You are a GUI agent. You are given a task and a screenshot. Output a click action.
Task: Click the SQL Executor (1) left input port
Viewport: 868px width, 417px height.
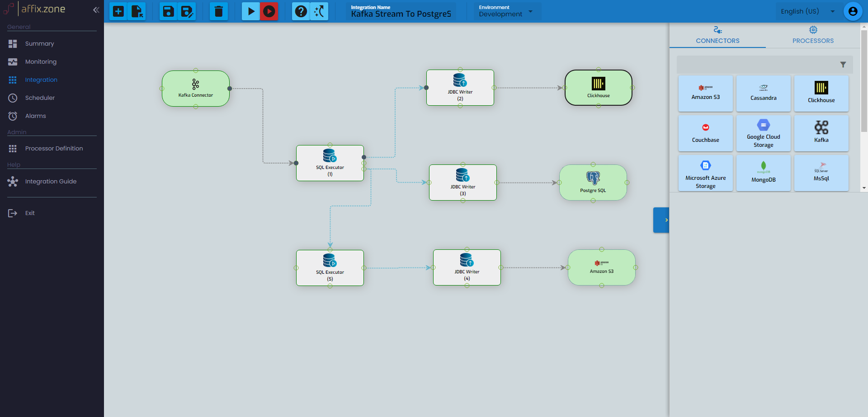click(x=296, y=163)
